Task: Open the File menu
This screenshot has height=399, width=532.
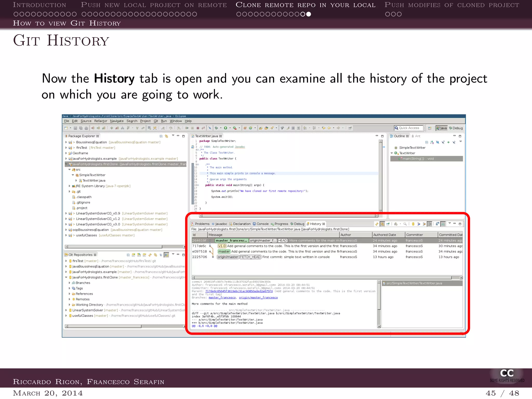Action: (x=66, y=121)
